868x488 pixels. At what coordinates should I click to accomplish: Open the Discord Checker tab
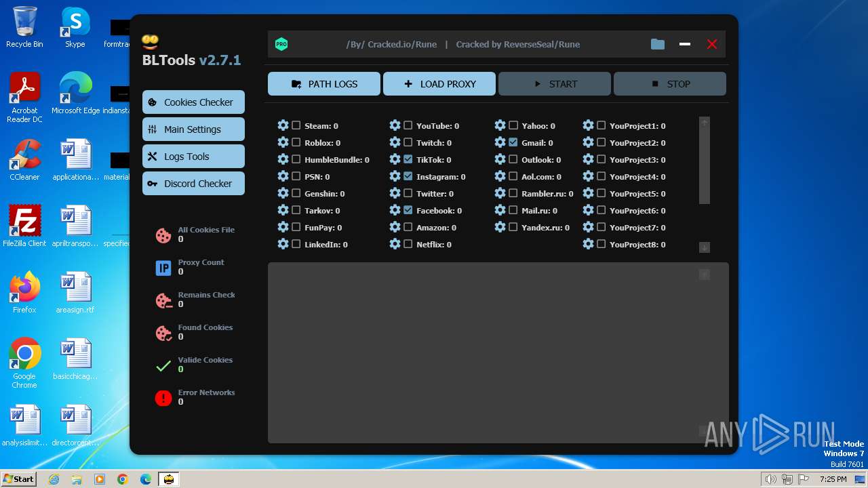pos(193,184)
